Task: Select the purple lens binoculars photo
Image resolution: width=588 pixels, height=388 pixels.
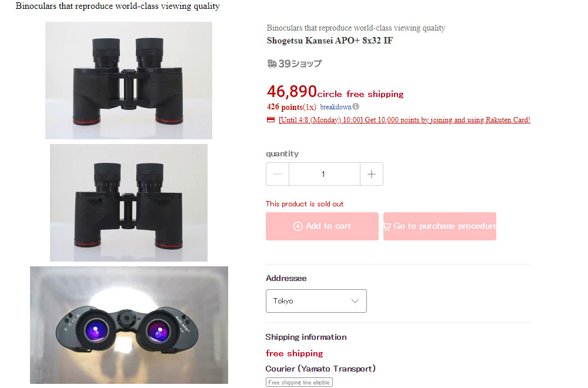Action: point(129,325)
